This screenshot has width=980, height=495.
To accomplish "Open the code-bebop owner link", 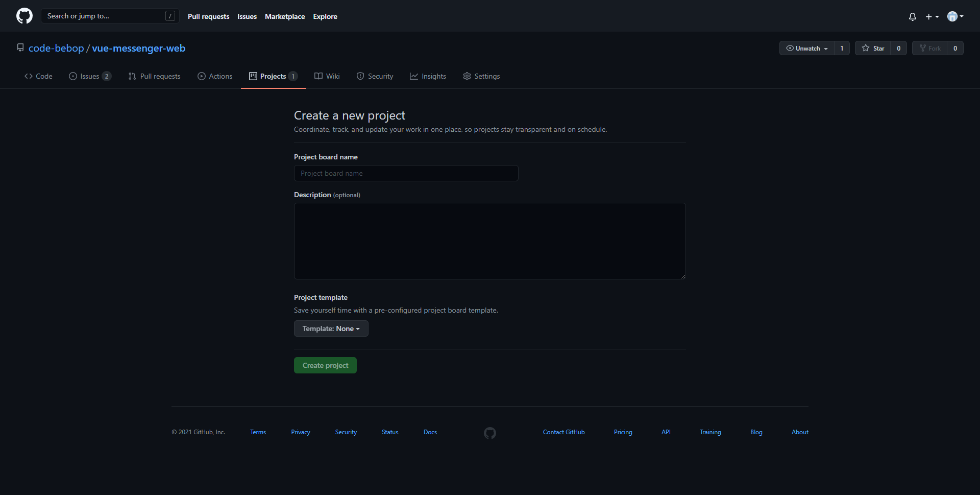I will click(x=56, y=48).
